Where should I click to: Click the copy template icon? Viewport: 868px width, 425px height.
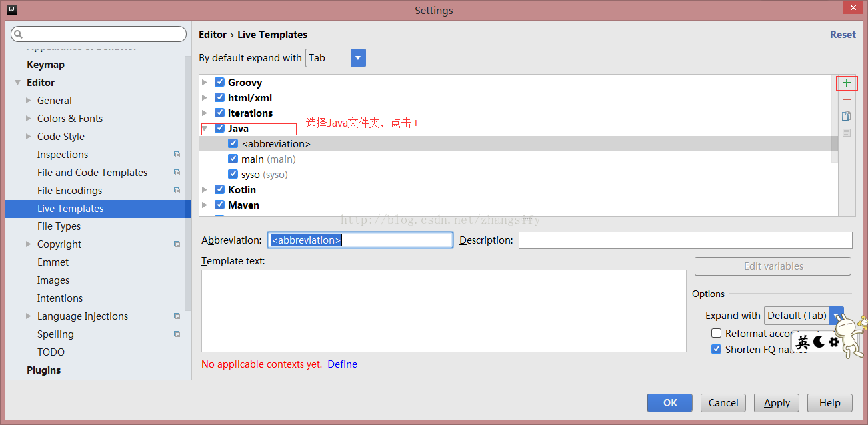point(846,116)
